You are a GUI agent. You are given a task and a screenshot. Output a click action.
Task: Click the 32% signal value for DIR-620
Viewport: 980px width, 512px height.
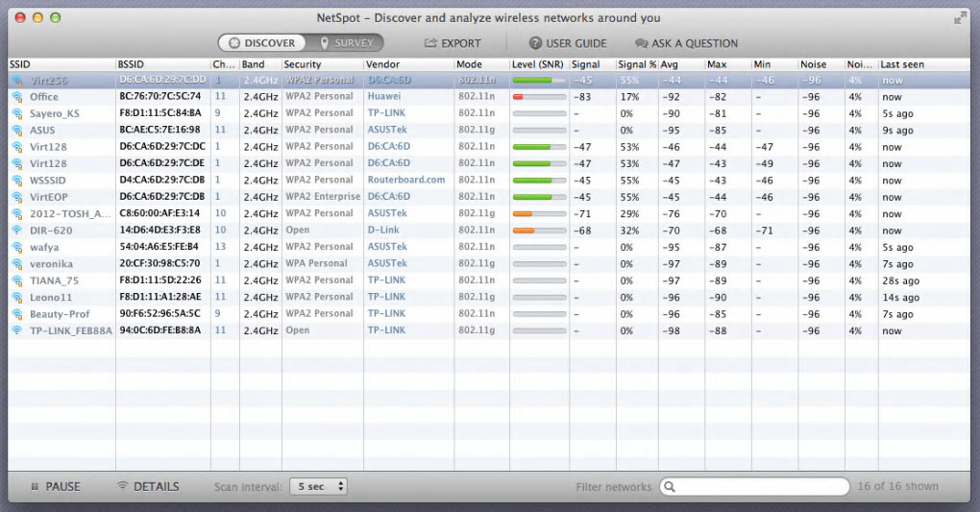click(x=629, y=230)
